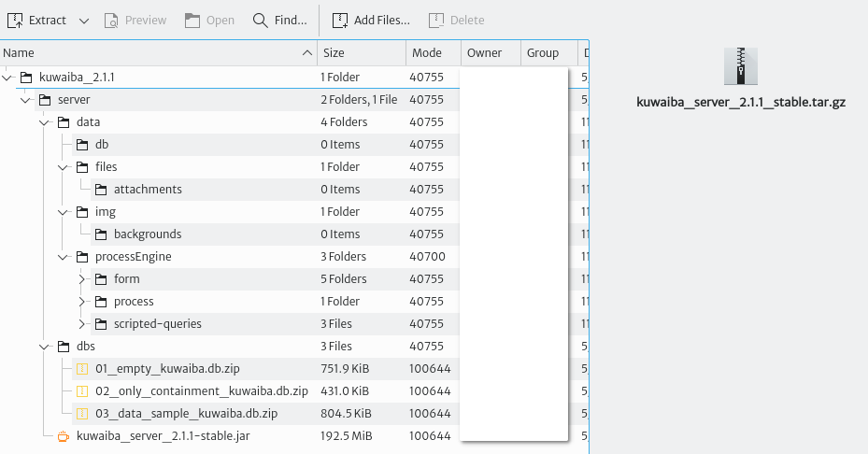Select the backgrounds folder name
Screen dimensions: 868x454
(148, 234)
